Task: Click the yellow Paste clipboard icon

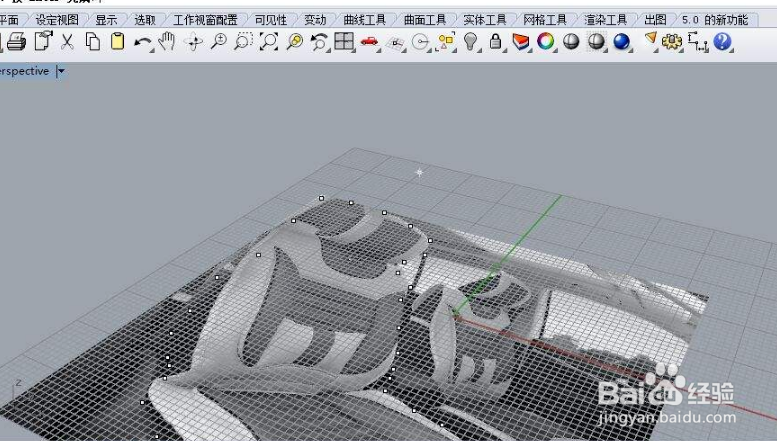Action: 117,41
